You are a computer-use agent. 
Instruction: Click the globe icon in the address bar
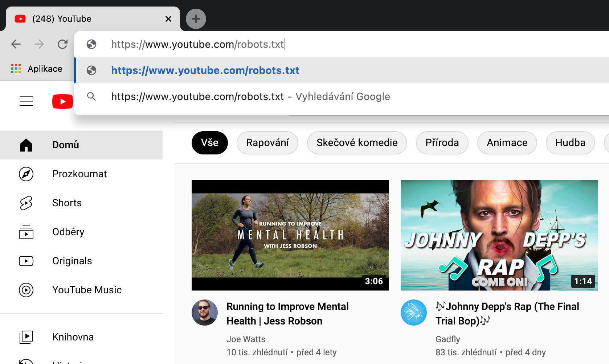click(91, 44)
